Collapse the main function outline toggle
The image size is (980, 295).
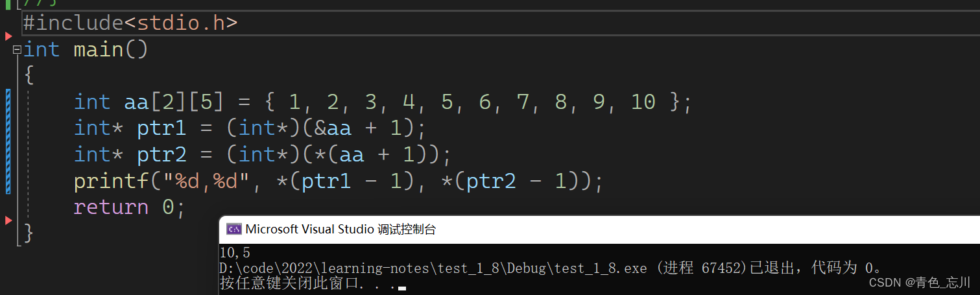coord(17,50)
